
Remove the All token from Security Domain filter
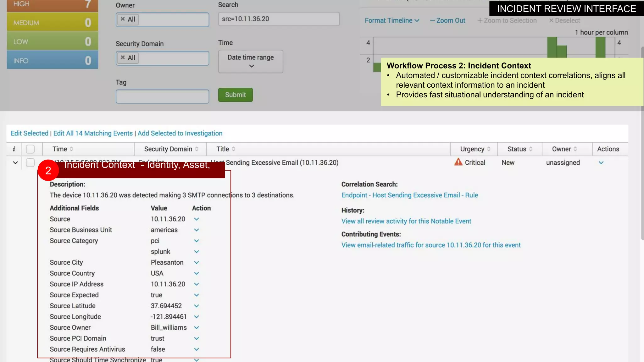coord(123,57)
